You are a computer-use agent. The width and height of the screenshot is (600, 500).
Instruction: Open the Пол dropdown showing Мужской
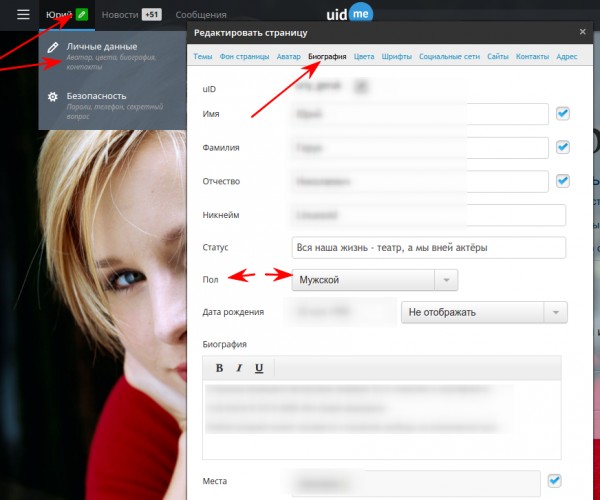(x=375, y=280)
